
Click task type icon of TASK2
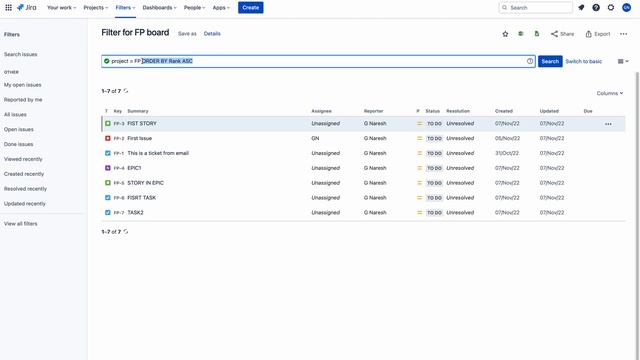(108, 212)
